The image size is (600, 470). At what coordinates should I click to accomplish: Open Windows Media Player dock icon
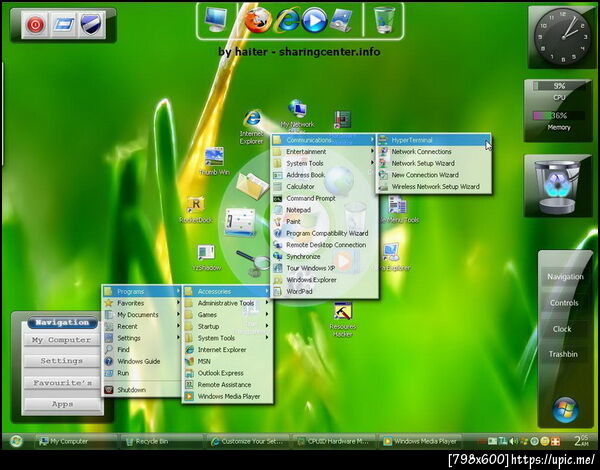(x=315, y=20)
